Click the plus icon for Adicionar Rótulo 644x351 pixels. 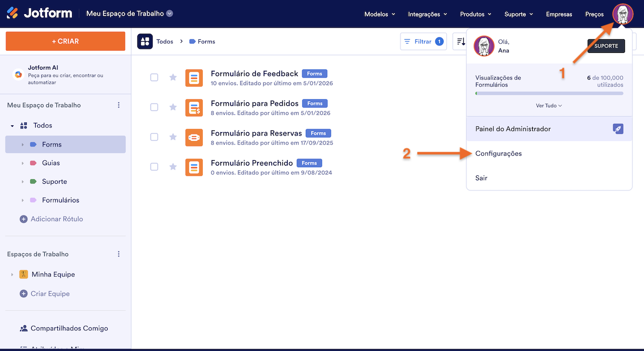point(23,219)
